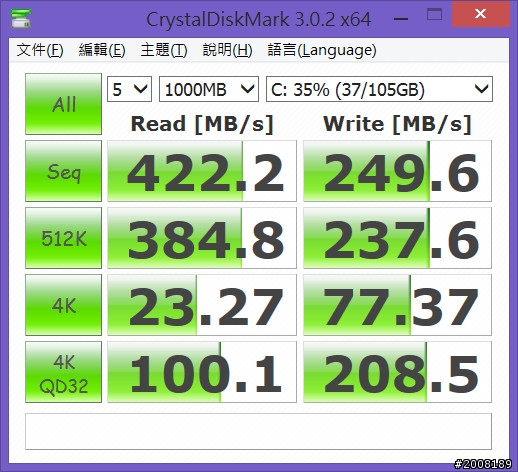Expand the drive dropdown showing C: 35%

click(379, 89)
